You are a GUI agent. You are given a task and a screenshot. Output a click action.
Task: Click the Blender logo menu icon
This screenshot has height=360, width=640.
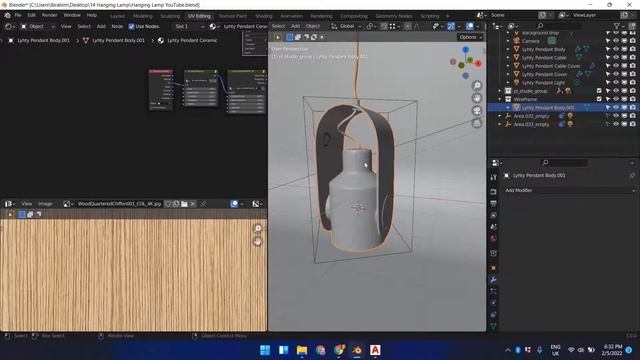tap(7, 15)
